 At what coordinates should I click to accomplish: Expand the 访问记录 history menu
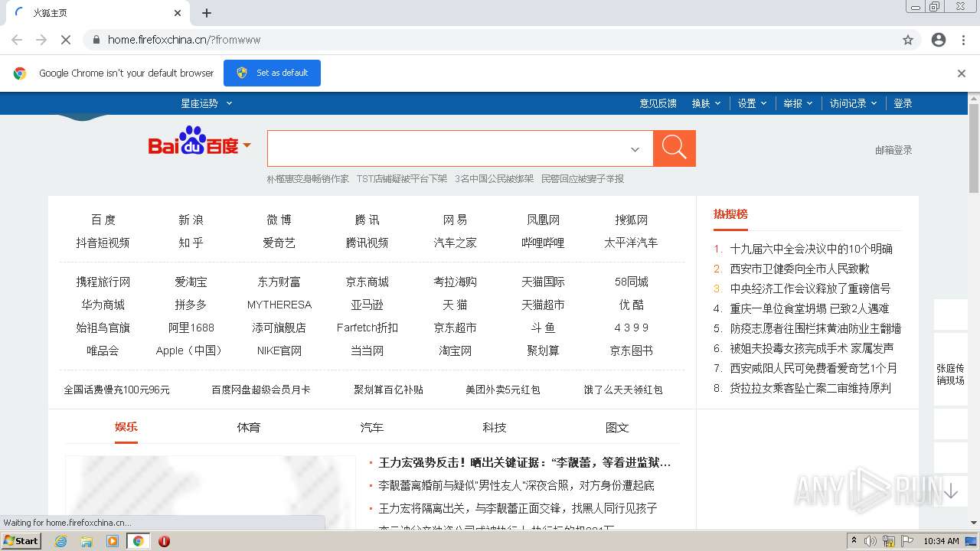pyautogui.click(x=854, y=103)
